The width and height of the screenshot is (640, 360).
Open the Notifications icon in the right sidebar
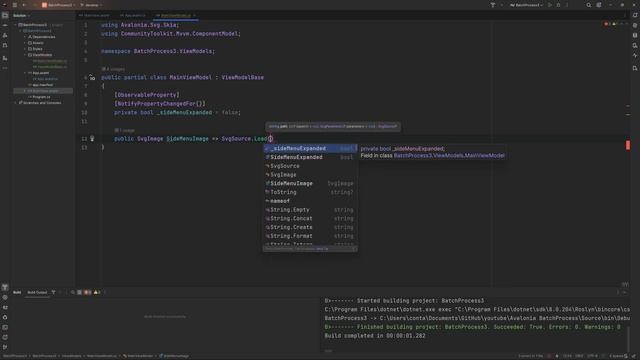[x=635, y=15]
